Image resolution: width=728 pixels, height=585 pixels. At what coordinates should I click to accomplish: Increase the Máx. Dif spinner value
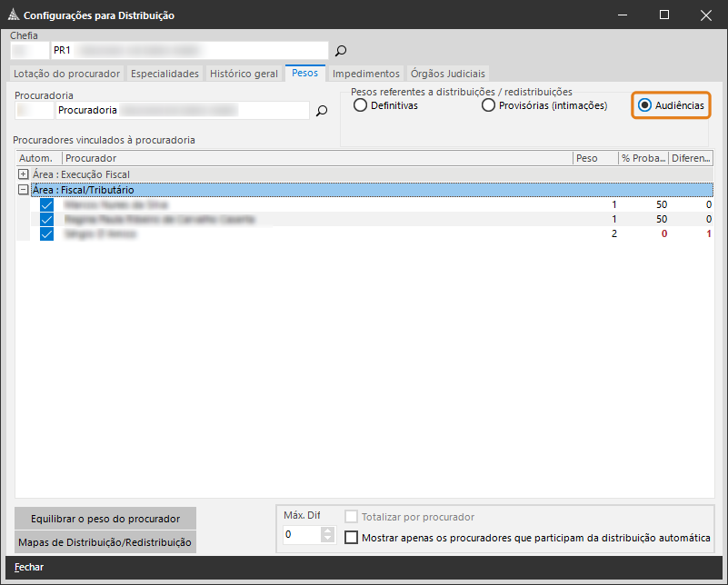coord(329,530)
